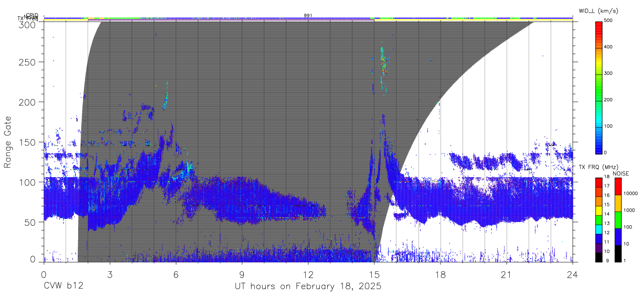Screen dimensions: 644x297
Task: Click the x-axis tick label '9'
Action: [242, 274]
